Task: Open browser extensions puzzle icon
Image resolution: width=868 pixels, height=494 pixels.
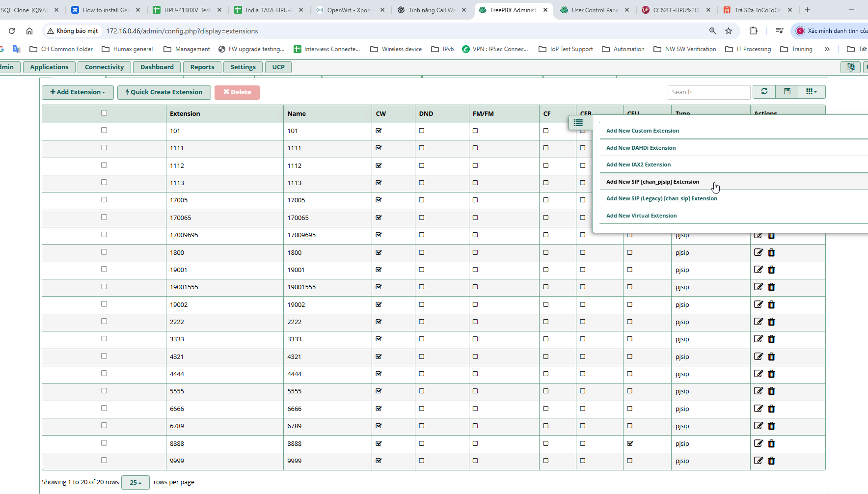Action: point(753,31)
